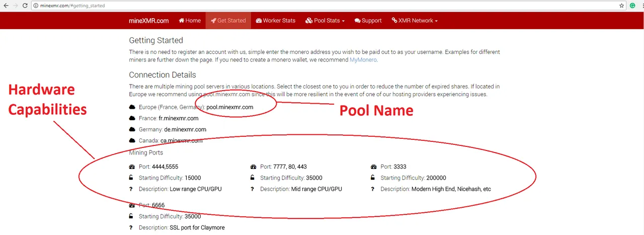This screenshot has width=644, height=235.
Task: Click the Mining Ports subheading
Action: click(146, 152)
